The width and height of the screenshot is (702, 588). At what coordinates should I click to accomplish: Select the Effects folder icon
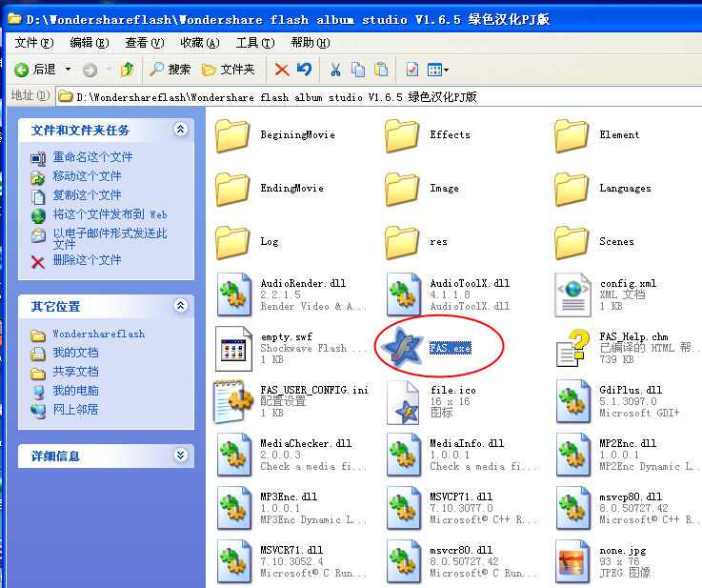coord(402,135)
